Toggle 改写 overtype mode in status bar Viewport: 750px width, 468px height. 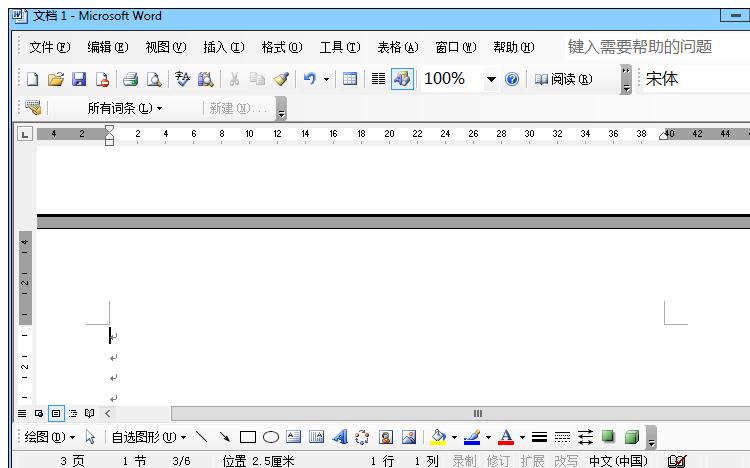click(x=566, y=461)
